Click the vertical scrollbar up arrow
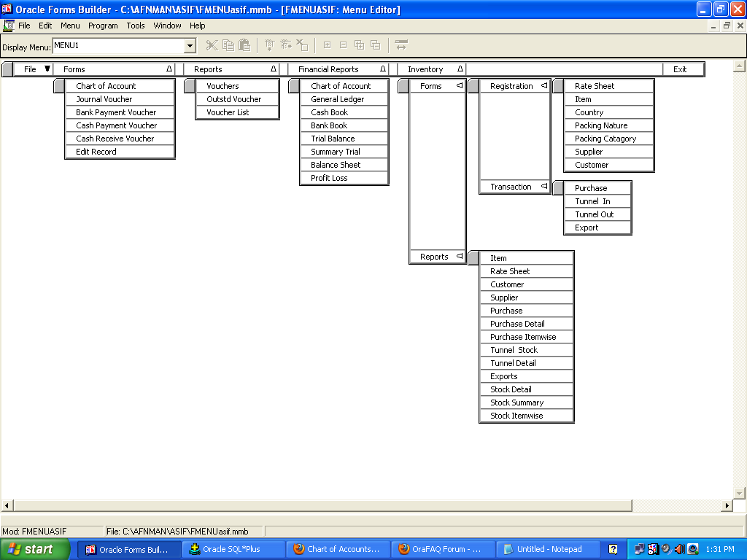 [x=740, y=66]
